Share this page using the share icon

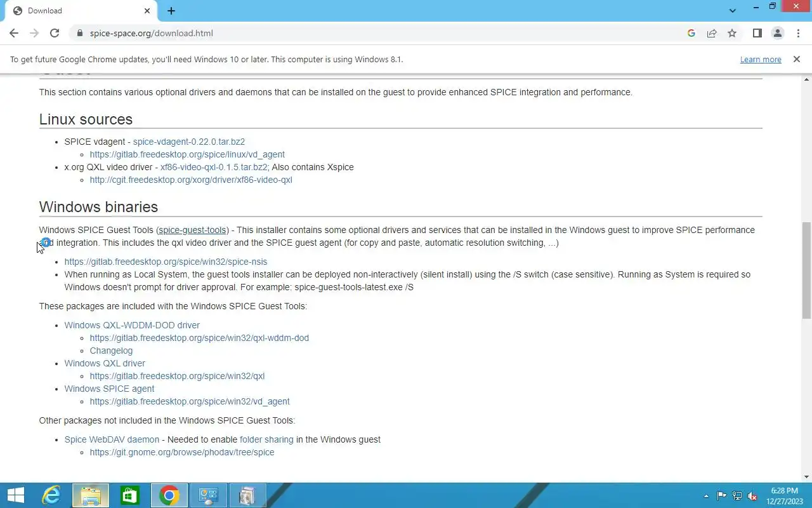pyautogui.click(x=712, y=33)
